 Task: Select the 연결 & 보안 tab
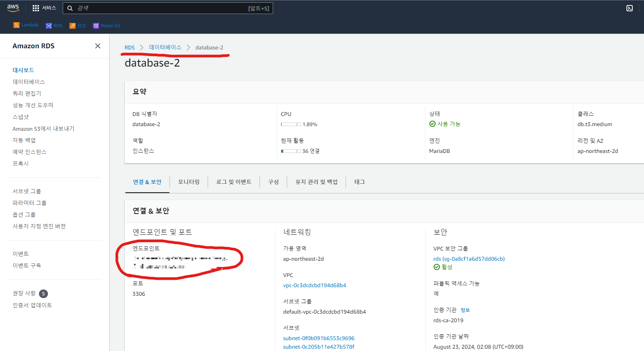(147, 182)
